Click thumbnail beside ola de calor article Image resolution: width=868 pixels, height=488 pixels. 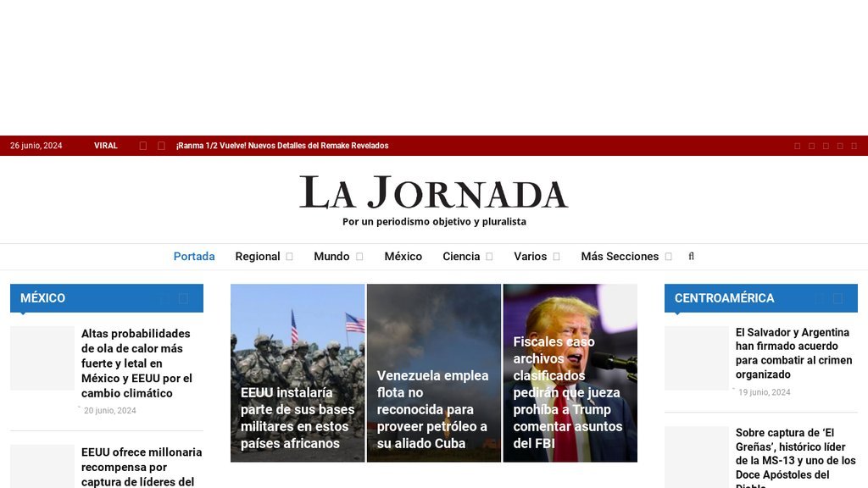coord(42,358)
